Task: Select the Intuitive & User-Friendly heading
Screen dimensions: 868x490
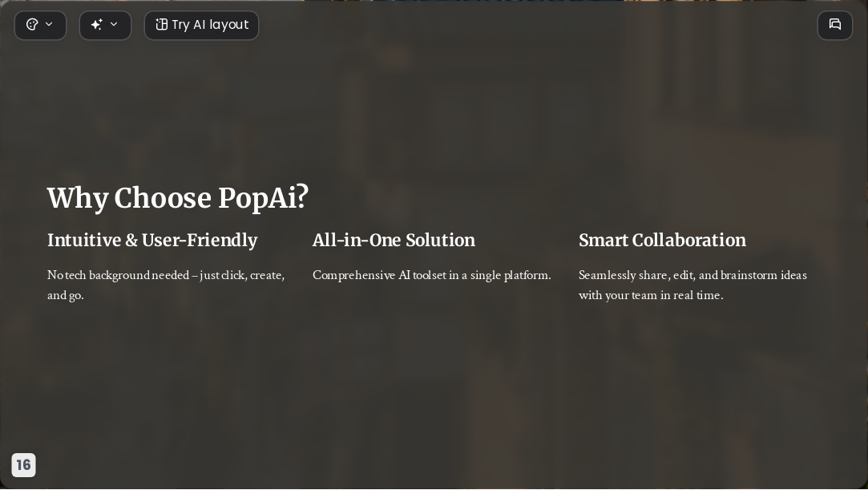Action: (152, 241)
